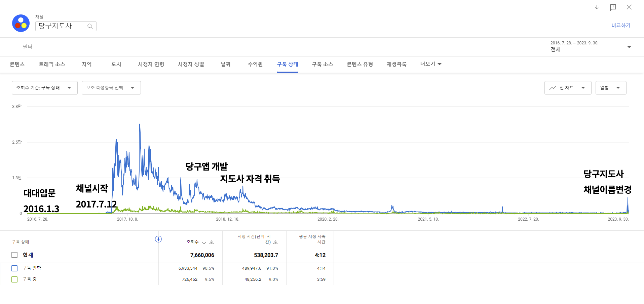Open the 보조 측정항목 선택 dropdown

(x=111, y=88)
